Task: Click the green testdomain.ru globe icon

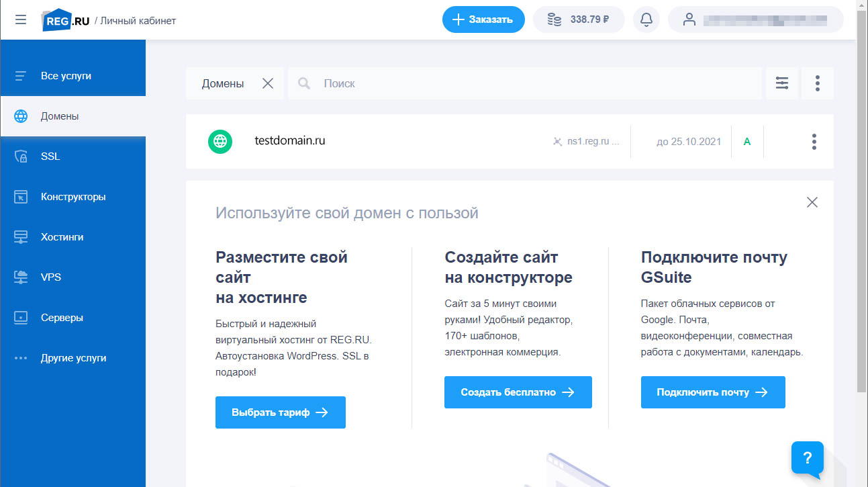Action: click(x=220, y=142)
